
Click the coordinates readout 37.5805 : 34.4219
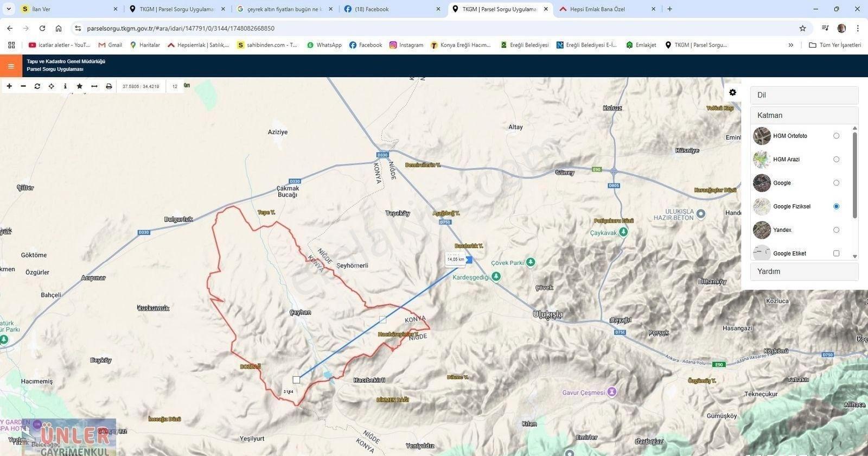(x=141, y=86)
